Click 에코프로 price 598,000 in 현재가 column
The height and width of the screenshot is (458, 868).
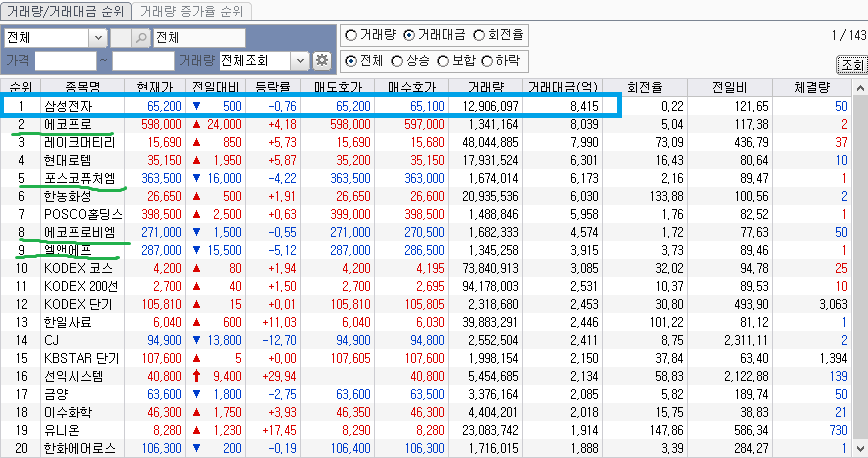click(x=161, y=124)
